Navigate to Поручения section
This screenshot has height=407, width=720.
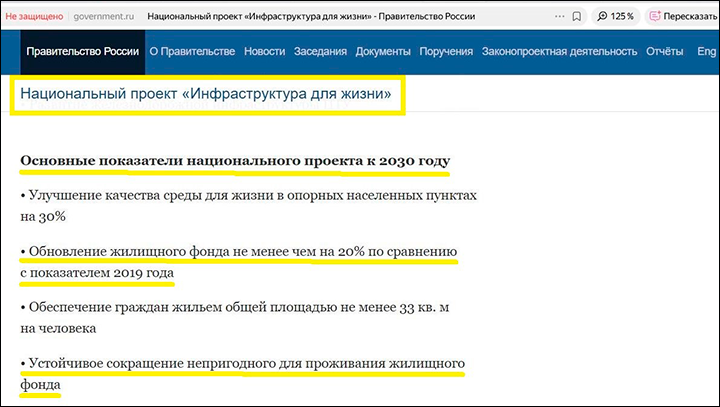446,52
